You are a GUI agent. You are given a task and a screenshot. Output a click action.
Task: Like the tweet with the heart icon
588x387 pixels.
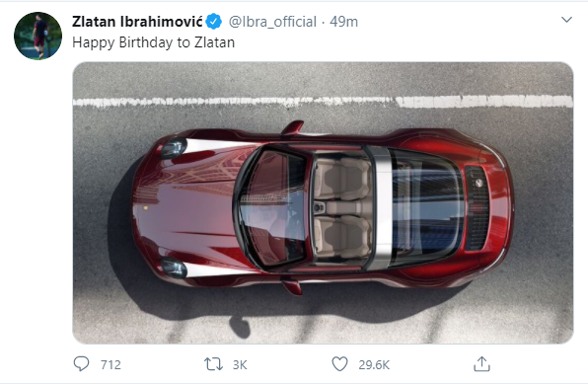[339, 364]
